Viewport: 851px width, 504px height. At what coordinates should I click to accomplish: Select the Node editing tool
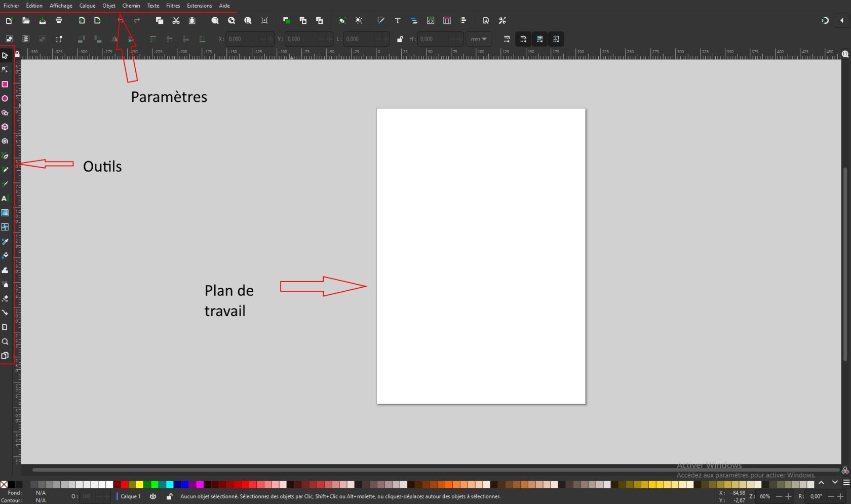(5, 69)
